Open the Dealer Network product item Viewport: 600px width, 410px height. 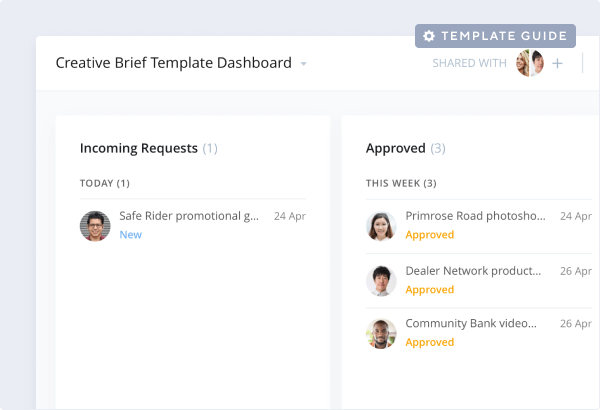tap(475, 271)
